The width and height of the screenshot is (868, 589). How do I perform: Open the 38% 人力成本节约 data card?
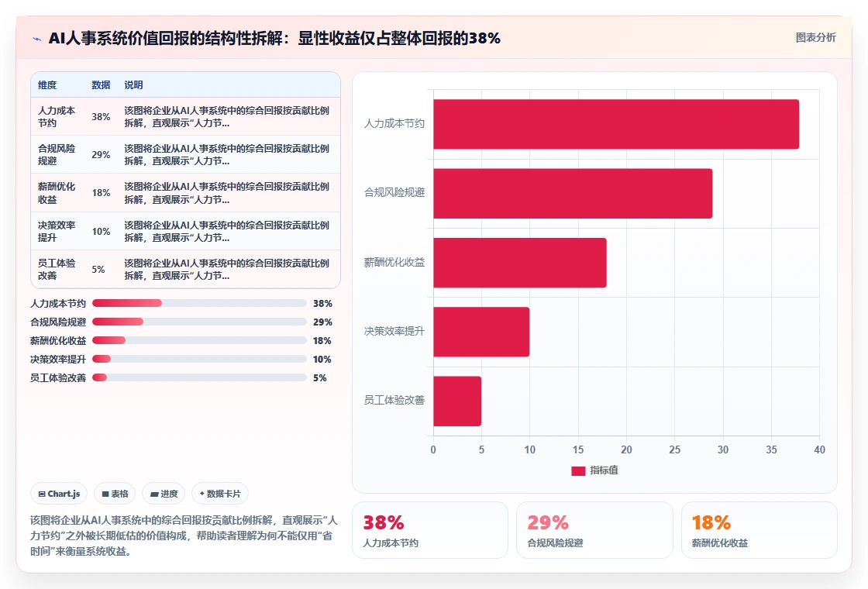pos(430,530)
